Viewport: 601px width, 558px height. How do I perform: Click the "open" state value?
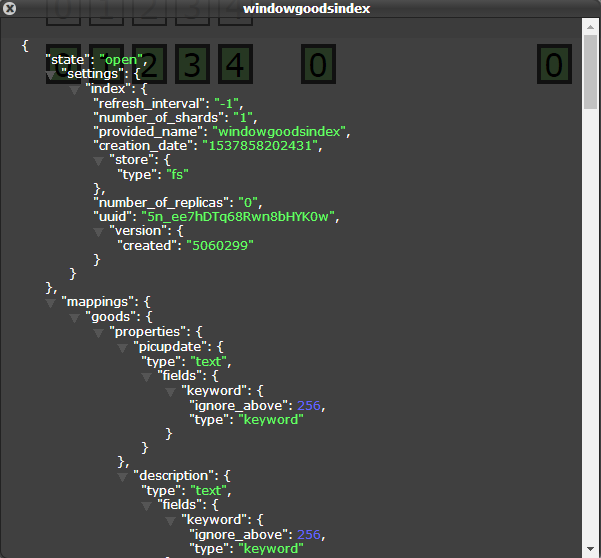pyautogui.click(x=121, y=60)
